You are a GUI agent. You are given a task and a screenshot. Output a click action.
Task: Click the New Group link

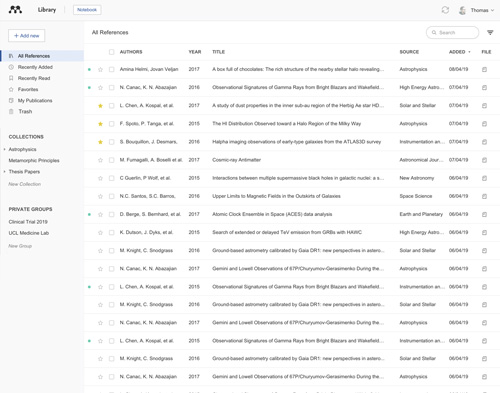tap(20, 246)
